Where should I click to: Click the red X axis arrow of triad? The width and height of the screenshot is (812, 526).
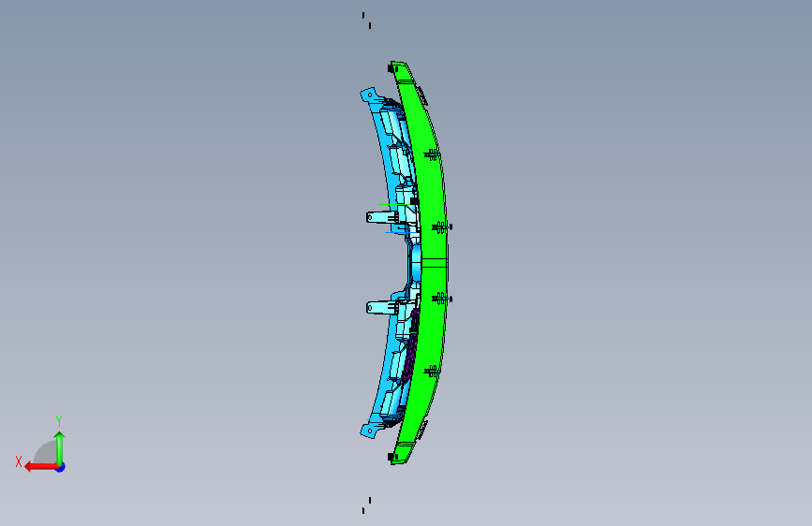[x=40, y=467]
